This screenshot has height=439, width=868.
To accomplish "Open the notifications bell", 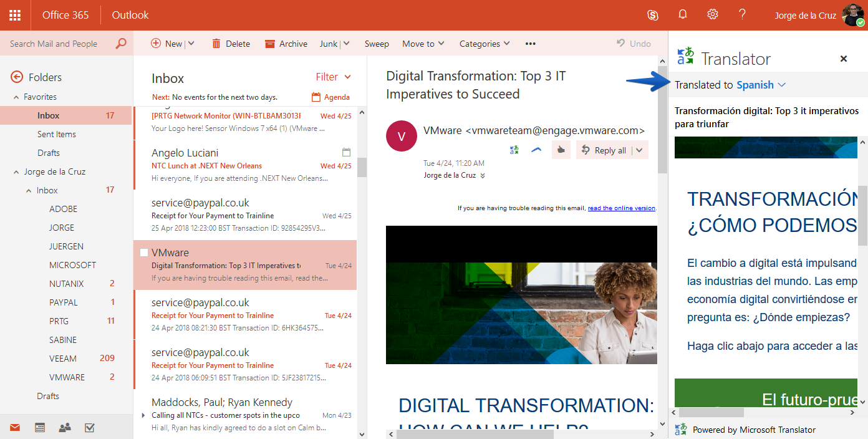I will pyautogui.click(x=683, y=15).
